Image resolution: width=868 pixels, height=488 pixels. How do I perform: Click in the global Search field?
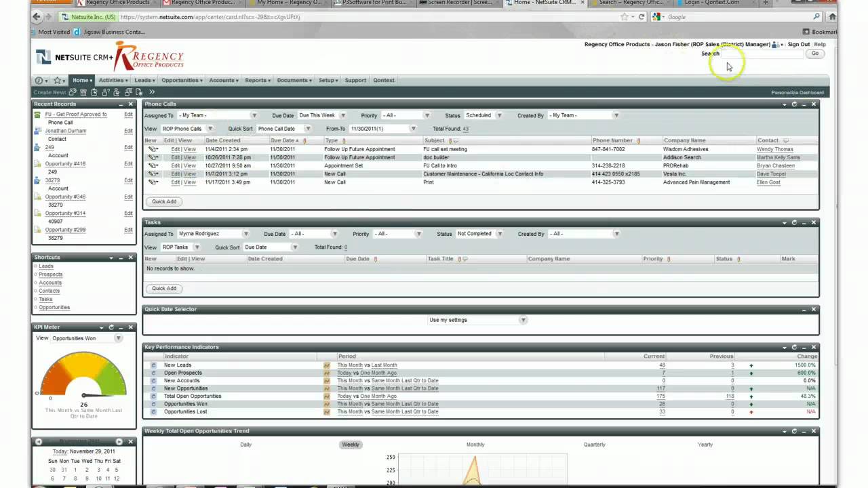[761, 54]
